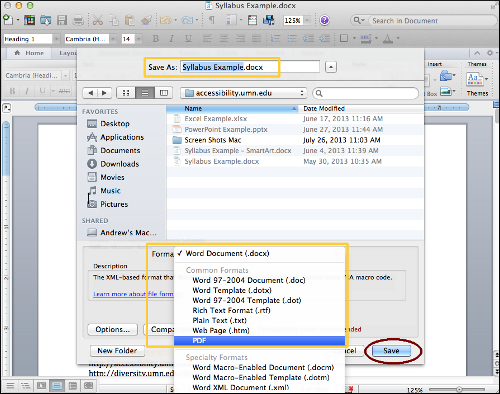Toggle Italic in formatting toolbar
The height and width of the screenshot is (394, 500).
pos(171,39)
